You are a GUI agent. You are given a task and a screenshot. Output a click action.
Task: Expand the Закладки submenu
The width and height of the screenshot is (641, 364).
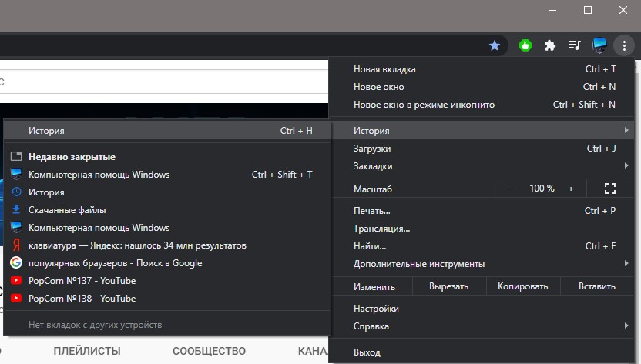[x=482, y=166]
